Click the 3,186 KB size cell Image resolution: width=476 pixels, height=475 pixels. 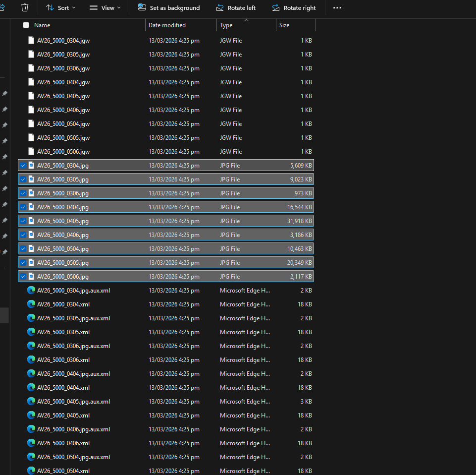click(x=301, y=235)
